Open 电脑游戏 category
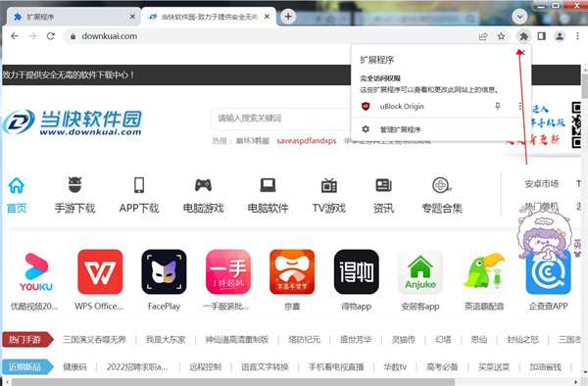Image resolution: width=588 pixels, height=386 pixels. tap(203, 196)
